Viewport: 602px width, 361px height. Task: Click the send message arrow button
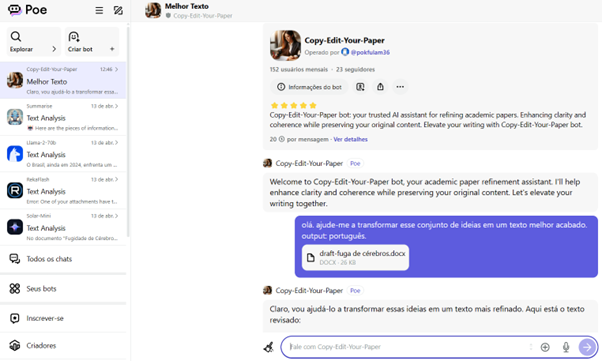tap(587, 347)
